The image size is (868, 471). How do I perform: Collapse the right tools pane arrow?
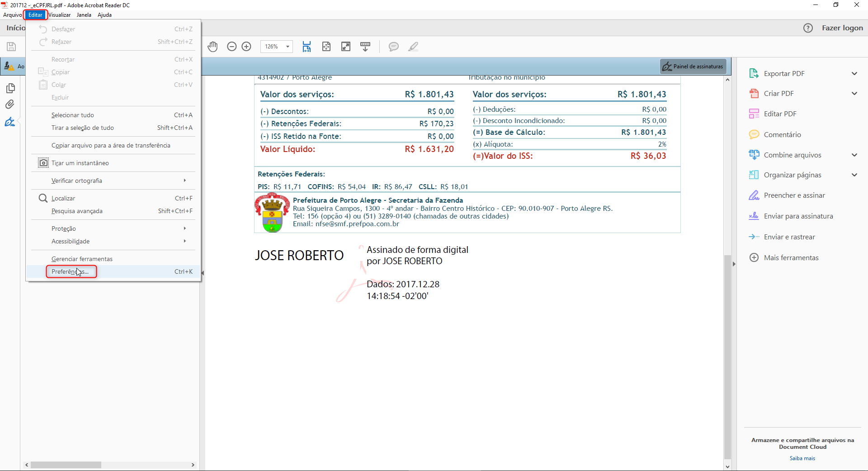[734, 264]
